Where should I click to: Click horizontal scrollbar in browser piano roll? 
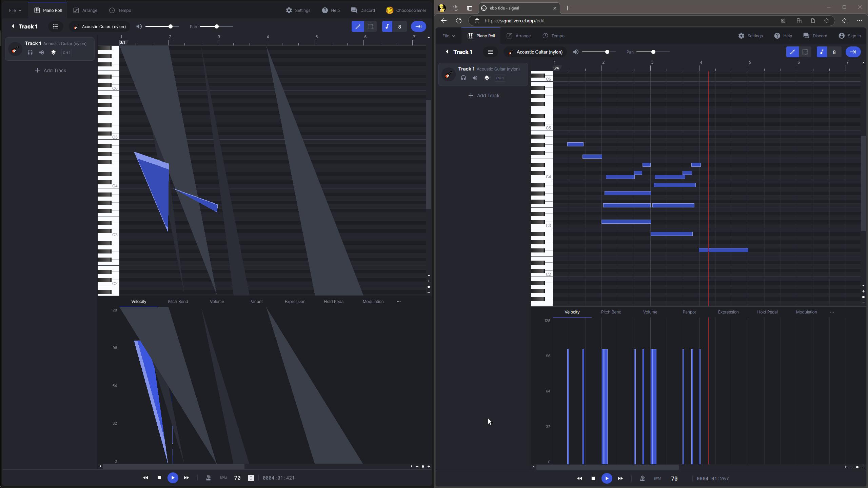tap(607, 467)
